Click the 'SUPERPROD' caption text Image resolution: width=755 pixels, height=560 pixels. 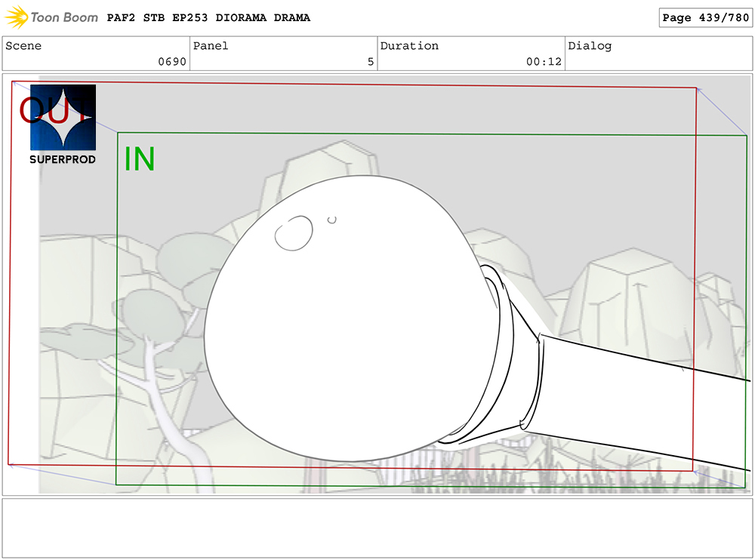click(63, 159)
